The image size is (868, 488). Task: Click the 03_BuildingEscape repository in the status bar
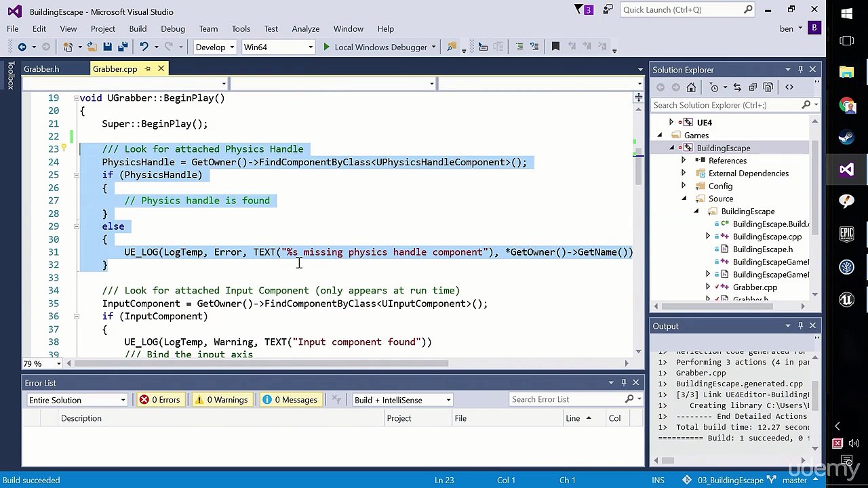[x=723, y=480]
